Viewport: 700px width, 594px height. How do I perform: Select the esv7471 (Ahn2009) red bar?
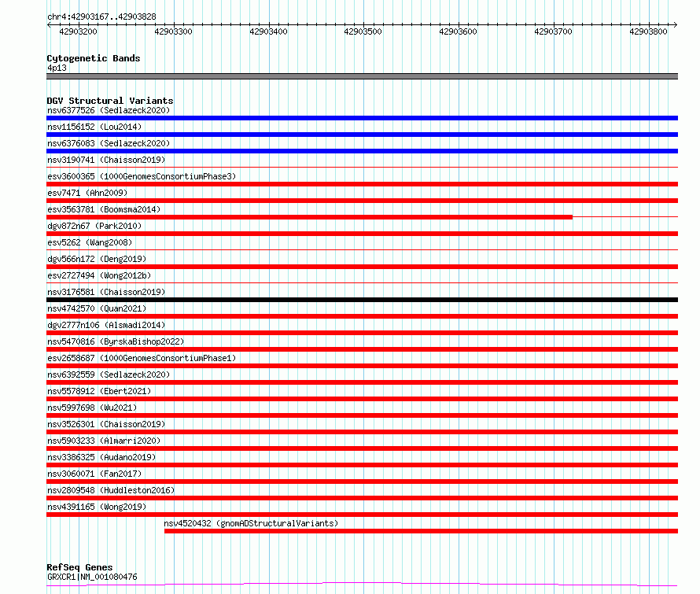click(362, 201)
